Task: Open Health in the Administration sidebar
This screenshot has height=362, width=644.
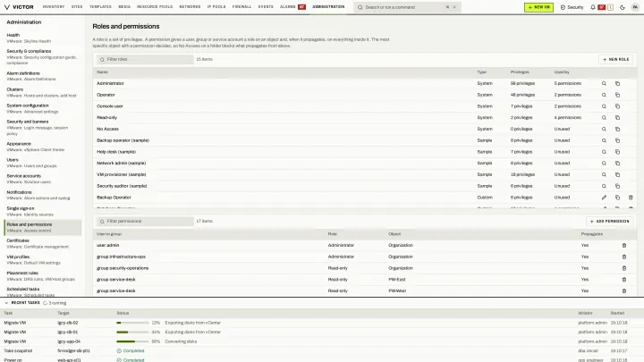Action: click(42, 38)
